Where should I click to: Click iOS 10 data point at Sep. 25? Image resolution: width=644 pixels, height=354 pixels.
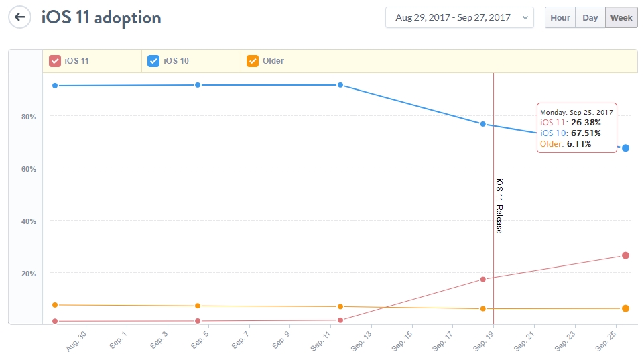pyautogui.click(x=625, y=147)
